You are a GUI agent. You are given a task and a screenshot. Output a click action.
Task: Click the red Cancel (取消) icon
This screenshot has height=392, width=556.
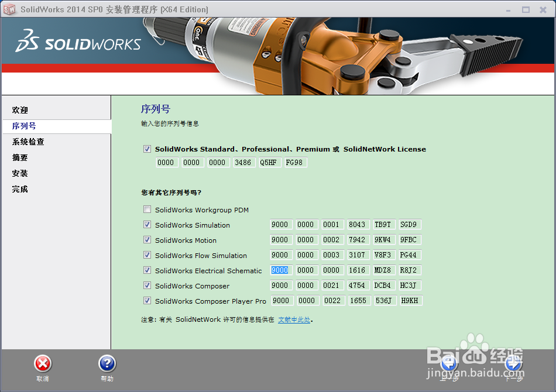[43, 364]
